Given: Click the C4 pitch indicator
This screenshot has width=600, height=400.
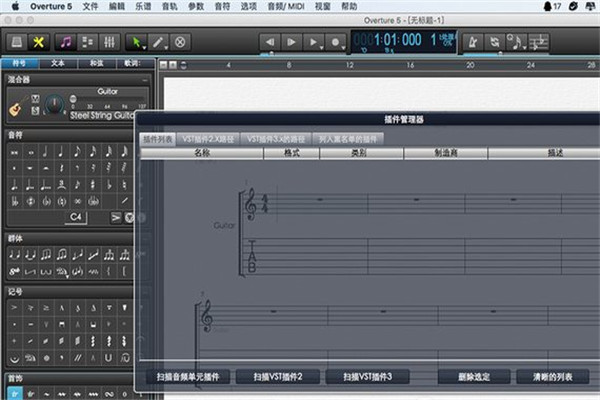Looking at the screenshot, I should [x=76, y=217].
